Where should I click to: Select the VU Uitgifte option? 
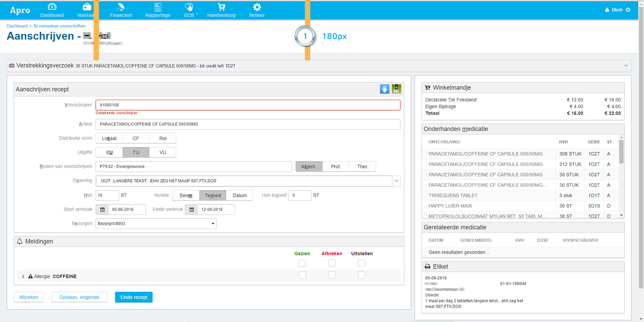(x=163, y=152)
